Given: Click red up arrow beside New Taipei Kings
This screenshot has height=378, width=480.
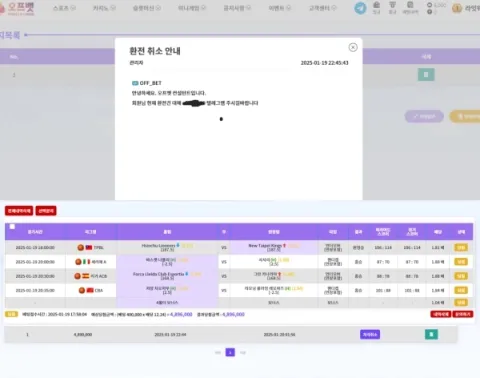Looking at the screenshot, I should pos(284,245).
